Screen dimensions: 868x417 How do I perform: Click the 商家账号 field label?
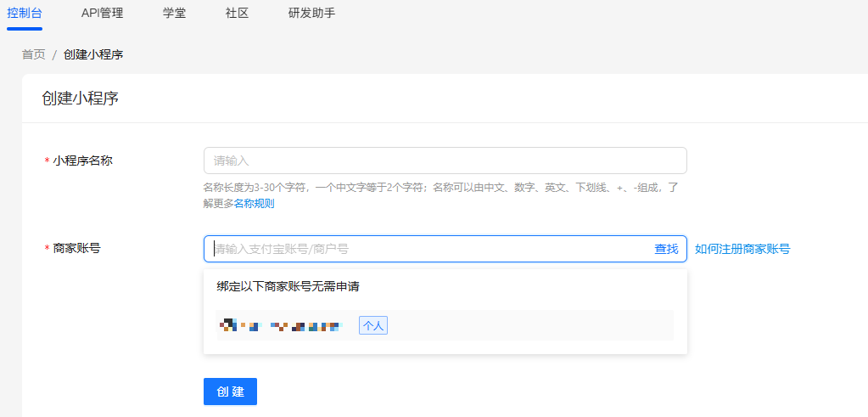pos(76,249)
